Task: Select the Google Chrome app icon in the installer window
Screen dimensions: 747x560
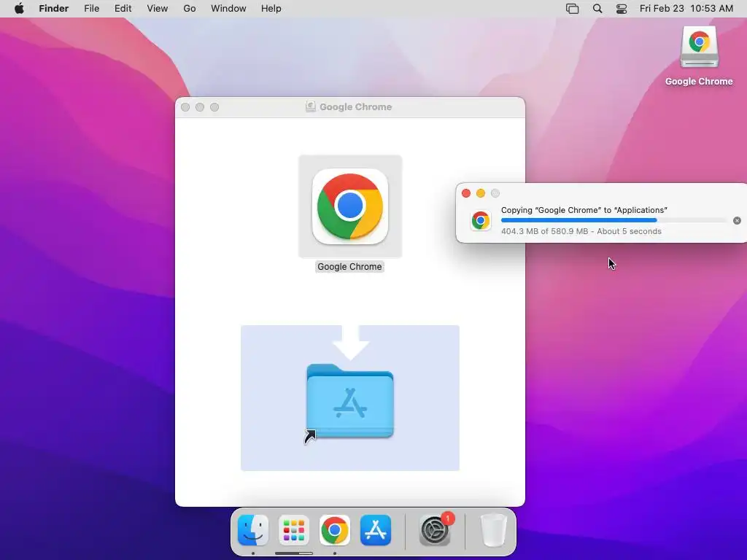Action: click(350, 206)
